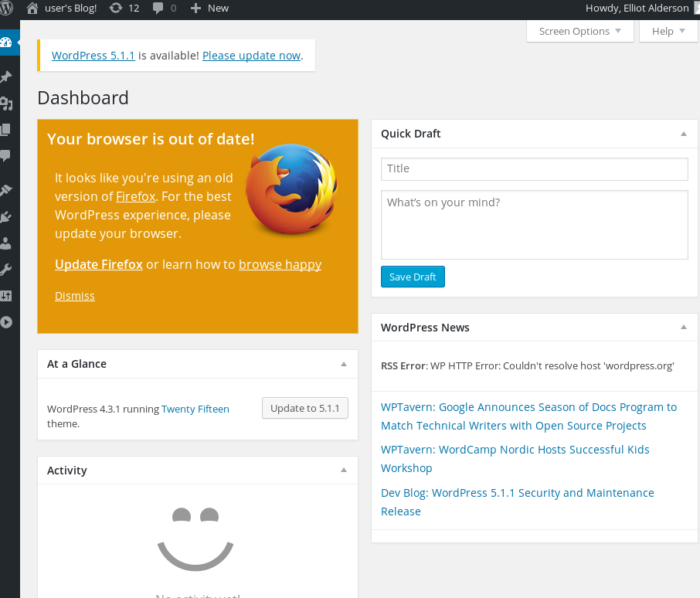
Task: Dismiss the out-of-date browser notice
Action: (x=74, y=296)
